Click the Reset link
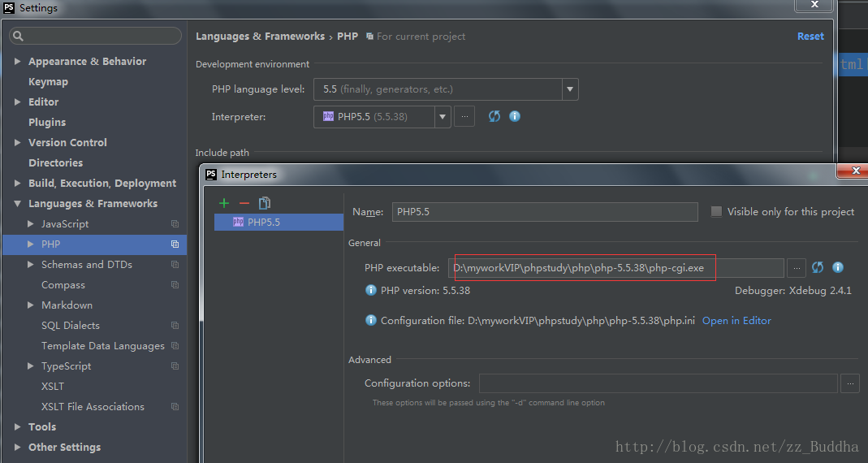868x463 pixels. 810,36
